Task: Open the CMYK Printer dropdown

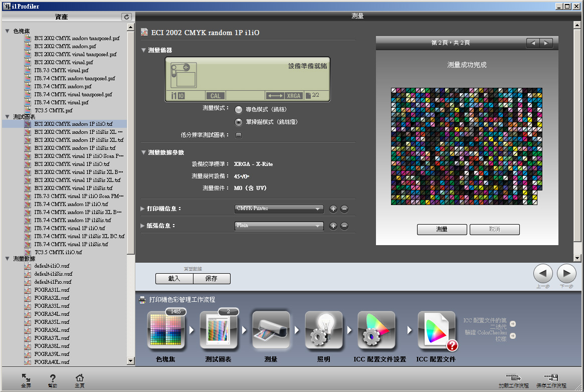Action: pos(279,209)
